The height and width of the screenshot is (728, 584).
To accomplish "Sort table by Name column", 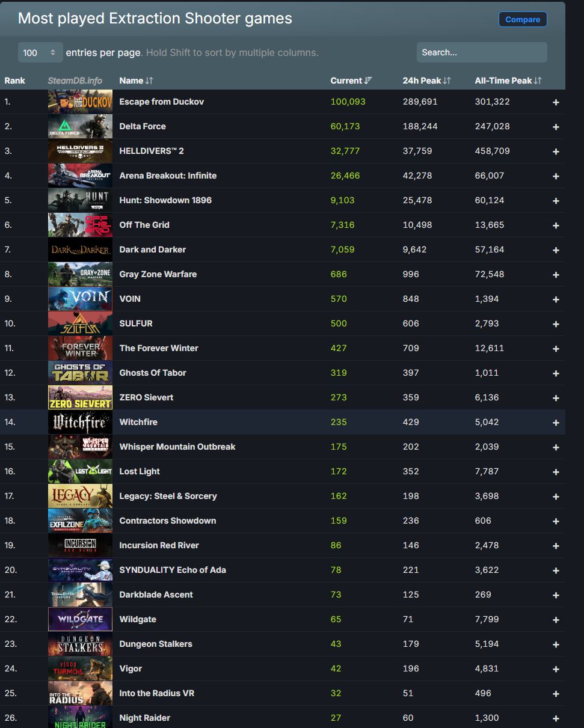I will (x=137, y=81).
